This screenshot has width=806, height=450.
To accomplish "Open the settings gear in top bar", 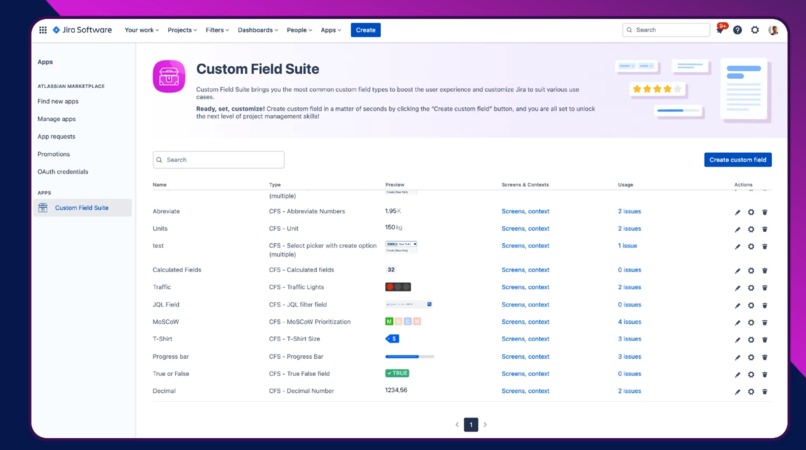I will pyautogui.click(x=755, y=30).
